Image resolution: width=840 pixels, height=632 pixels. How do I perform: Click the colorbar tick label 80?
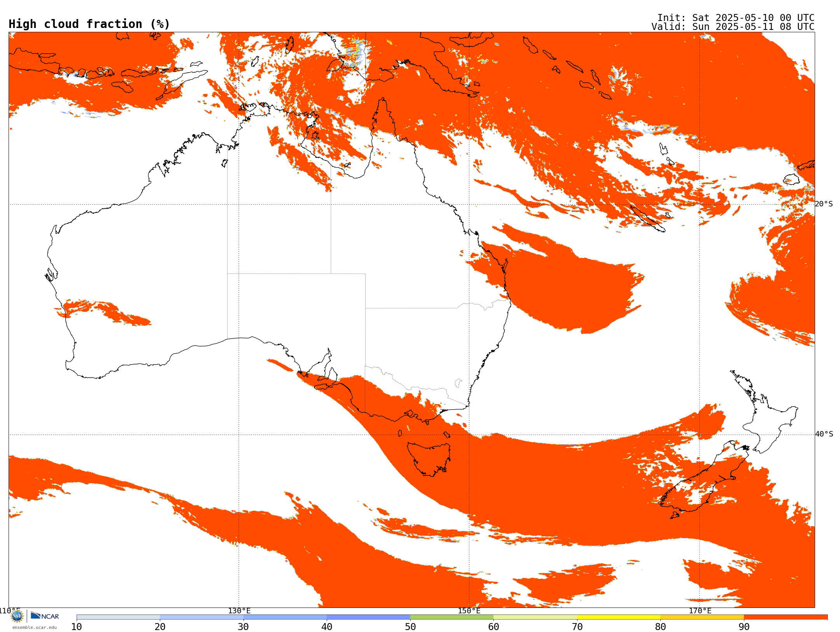pos(660,627)
